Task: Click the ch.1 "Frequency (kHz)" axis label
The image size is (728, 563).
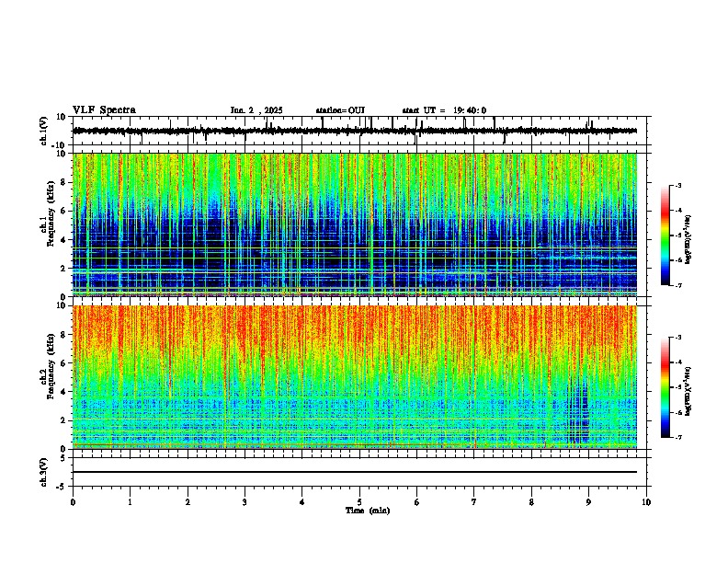Action: tap(51, 214)
